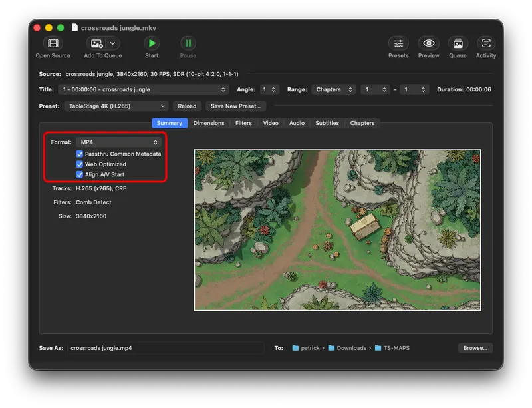The image size is (532, 408).
Task: Expand the Add To Queue arrow menu
Action: click(x=112, y=43)
